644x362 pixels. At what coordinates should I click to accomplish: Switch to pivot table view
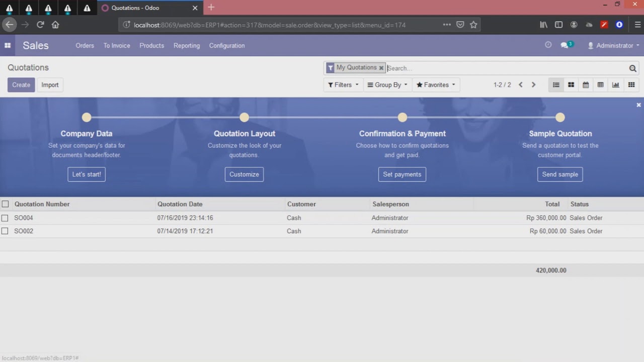coord(600,85)
